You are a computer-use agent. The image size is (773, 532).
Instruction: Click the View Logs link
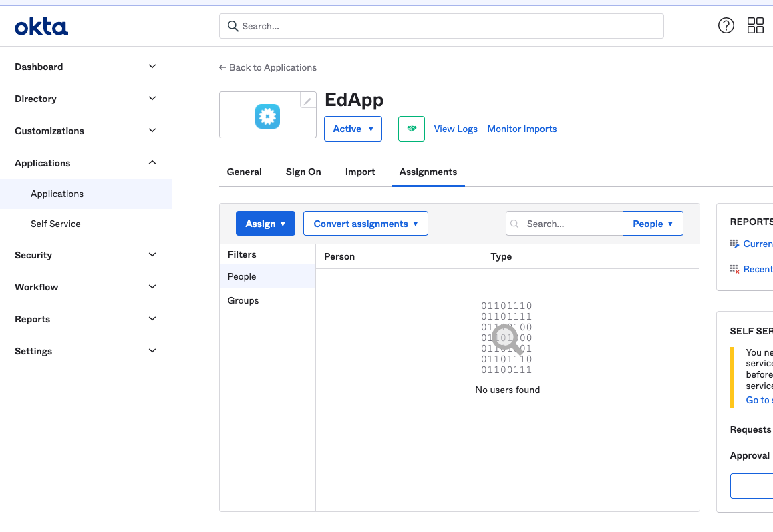point(456,129)
